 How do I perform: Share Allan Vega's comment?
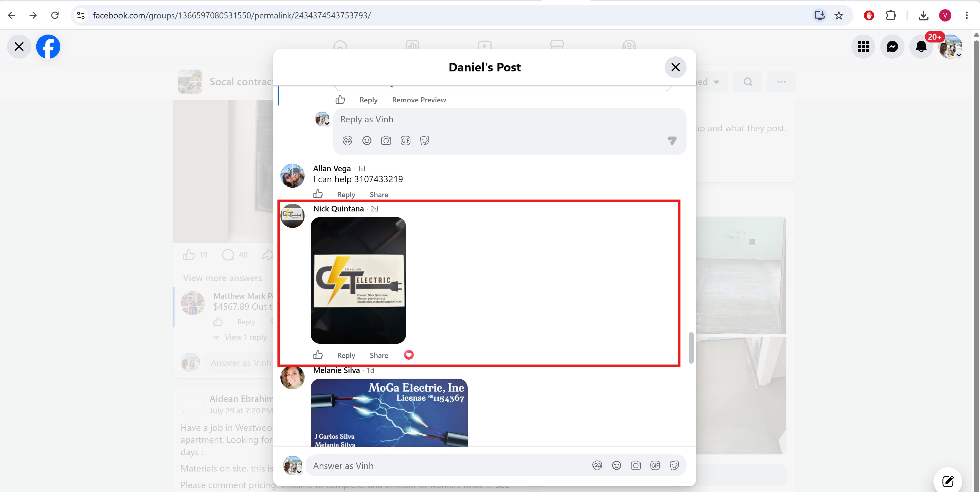pyautogui.click(x=379, y=195)
